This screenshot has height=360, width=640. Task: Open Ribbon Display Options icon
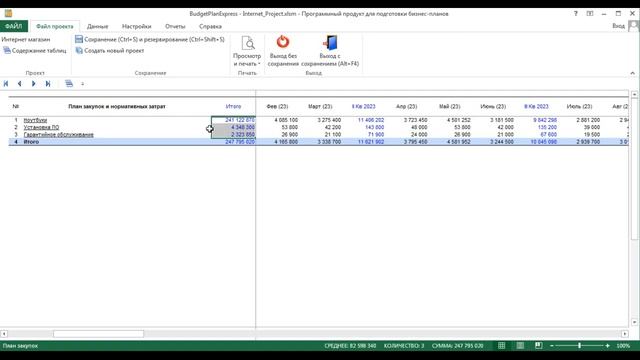click(x=590, y=13)
